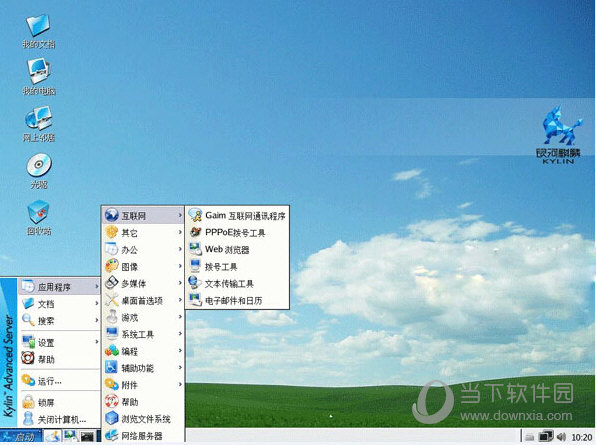597x445 pixels.
Task: Choose 关闭计算机... to shut down
Action: pyautogui.click(x=59, y=419)
